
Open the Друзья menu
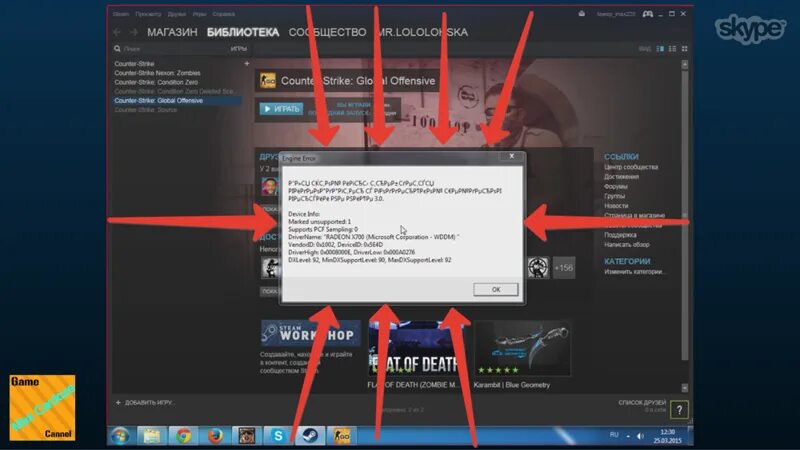point(177,14)
